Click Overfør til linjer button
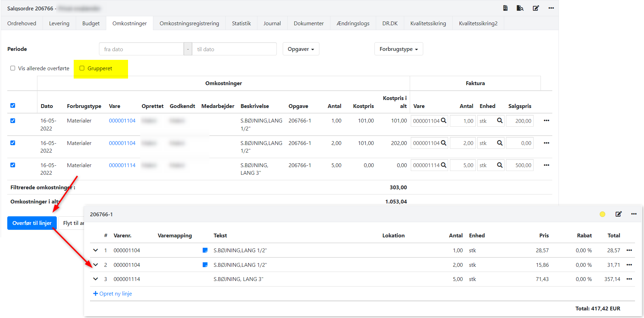This screenshot has width=644, height=318. click(32, 223)
